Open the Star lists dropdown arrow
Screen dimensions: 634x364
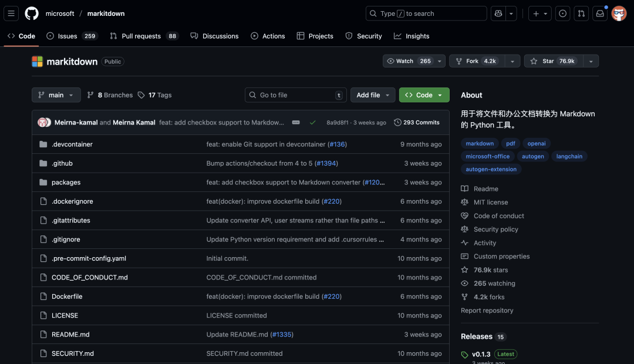[x=591, y=61]
